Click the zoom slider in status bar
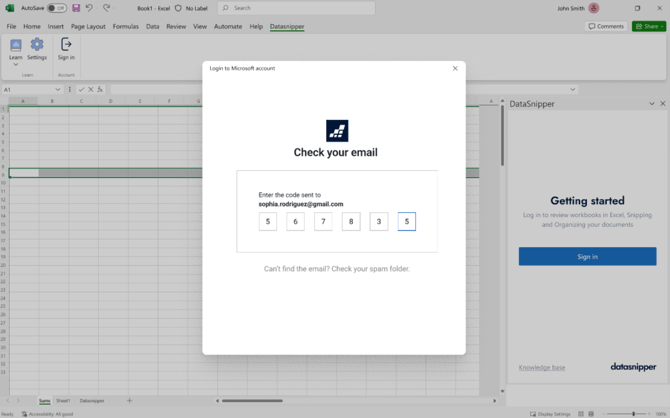Screen dimensions: 670x418 [x=633, y=413]
